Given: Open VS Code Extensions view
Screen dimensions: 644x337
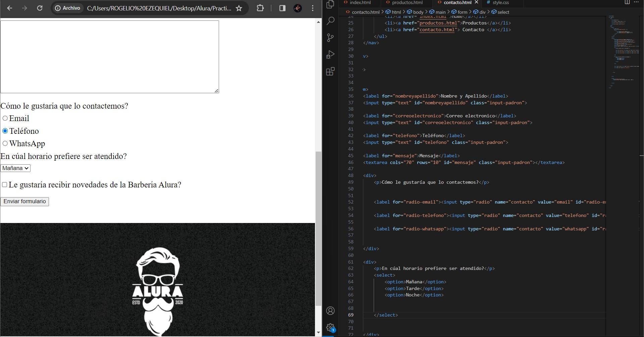Looking at the screenshot, I should pos(330,71).
